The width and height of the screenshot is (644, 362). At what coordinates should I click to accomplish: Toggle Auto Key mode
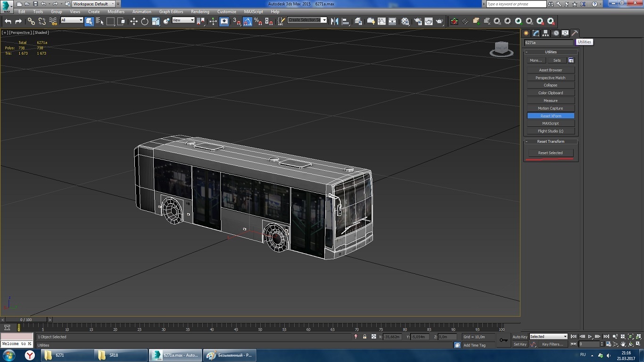tap(520, 337)
